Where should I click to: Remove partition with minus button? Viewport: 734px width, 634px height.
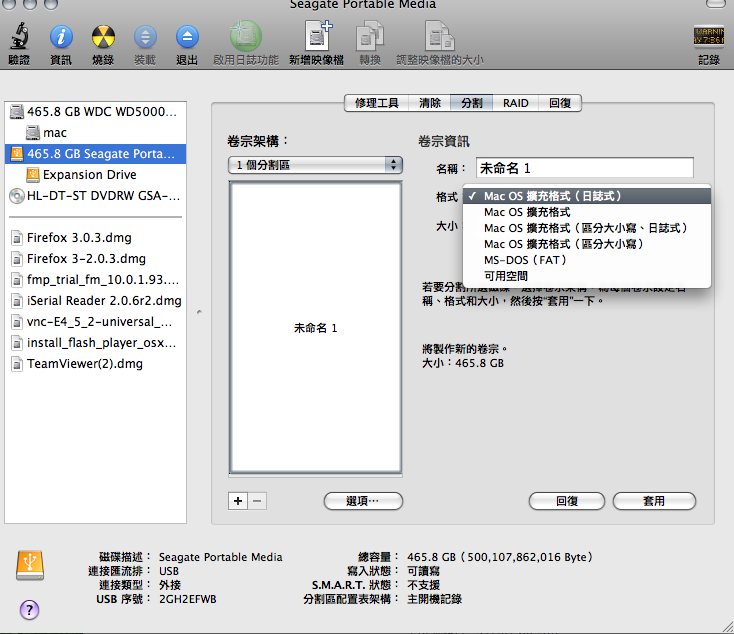(257, 501)
